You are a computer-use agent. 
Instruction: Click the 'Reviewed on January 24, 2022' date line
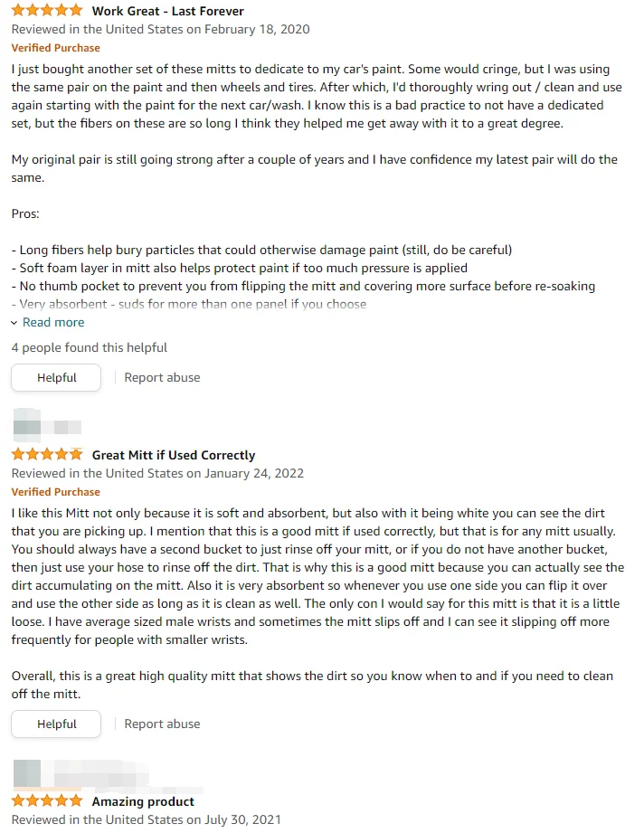(x=157, y=473)
